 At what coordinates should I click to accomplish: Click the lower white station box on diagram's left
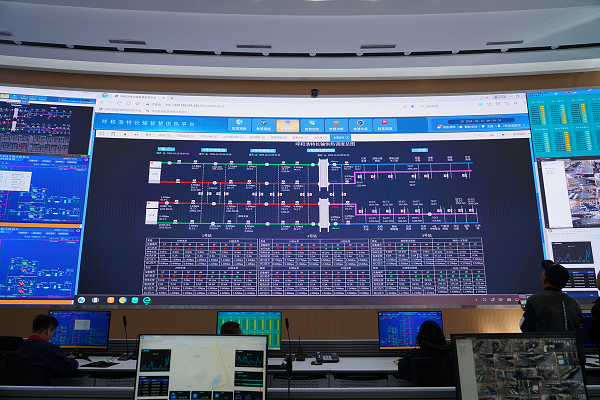click(x=155, y=213)
